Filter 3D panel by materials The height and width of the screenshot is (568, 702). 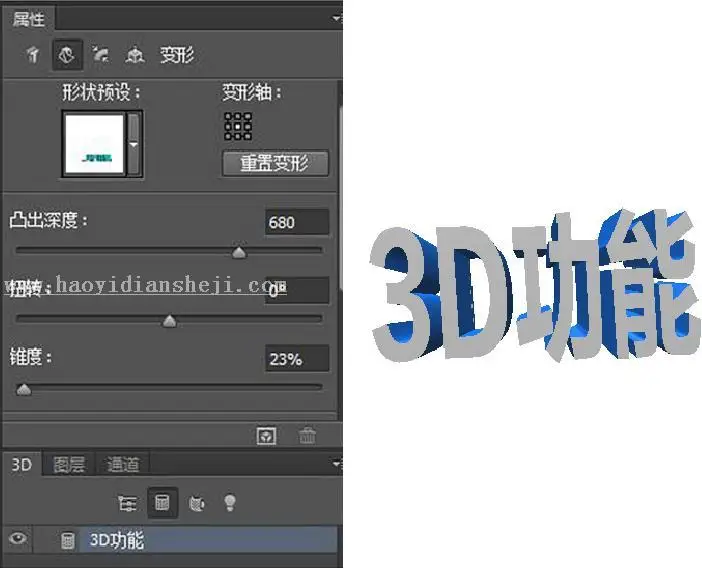point(197,503)
